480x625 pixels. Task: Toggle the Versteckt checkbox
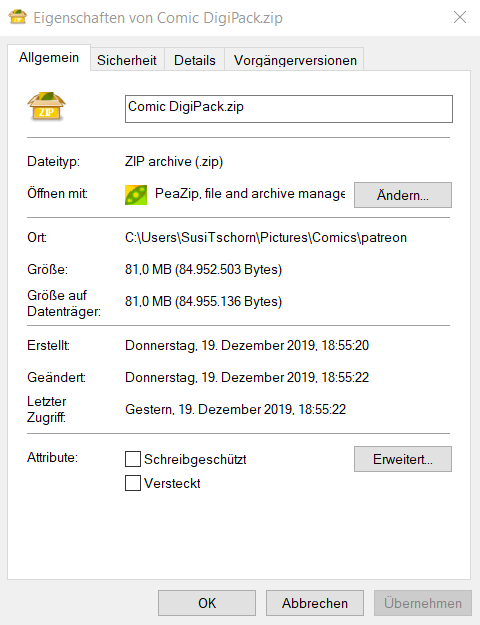point(133,483)
